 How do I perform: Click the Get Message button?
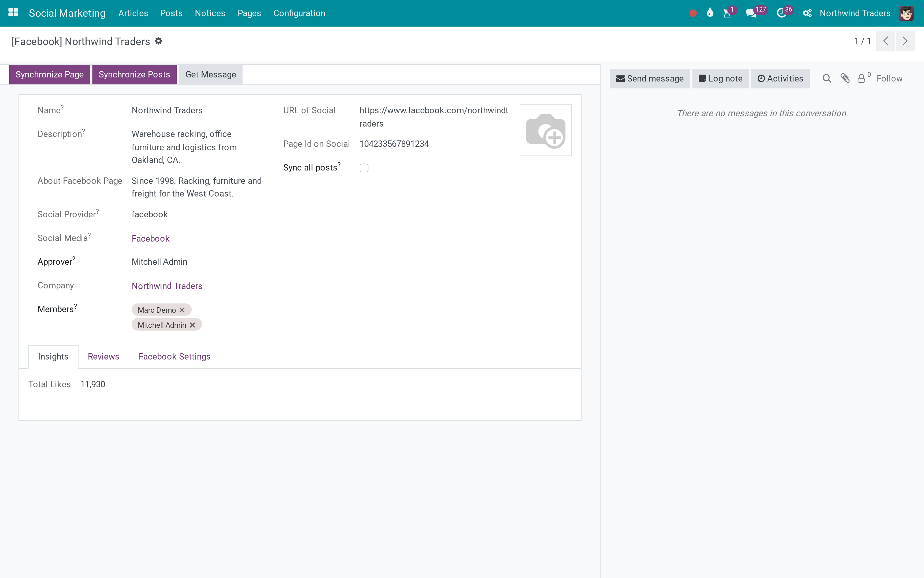pyautogui.click(x=211, y=75)
